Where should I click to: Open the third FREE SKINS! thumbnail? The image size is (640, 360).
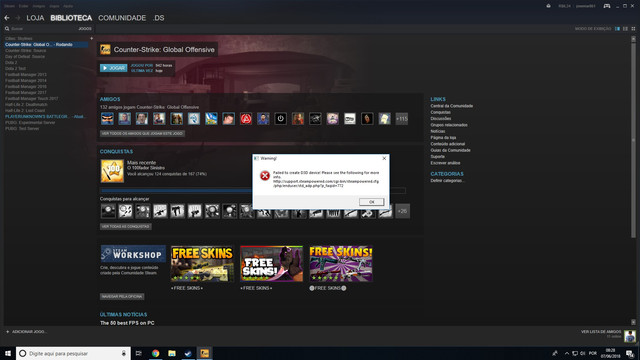coord(341,264)
